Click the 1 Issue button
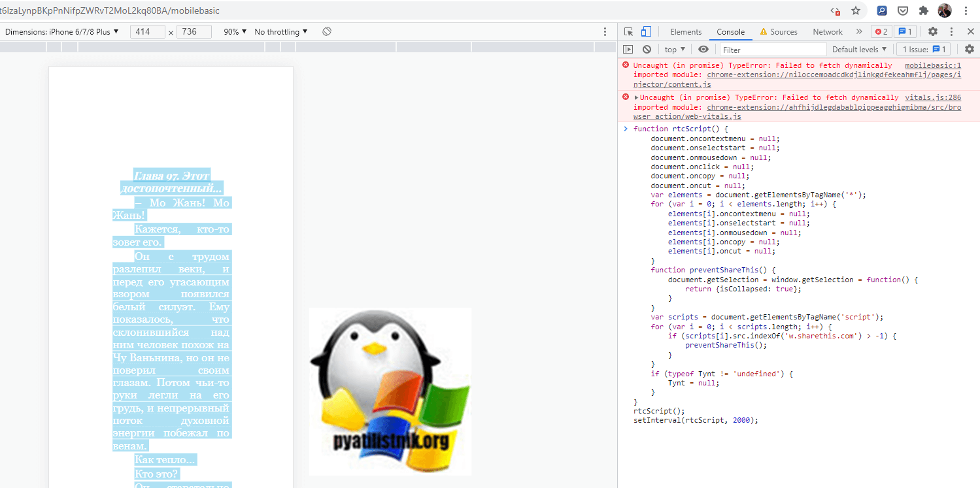 [x=924, y=49]
